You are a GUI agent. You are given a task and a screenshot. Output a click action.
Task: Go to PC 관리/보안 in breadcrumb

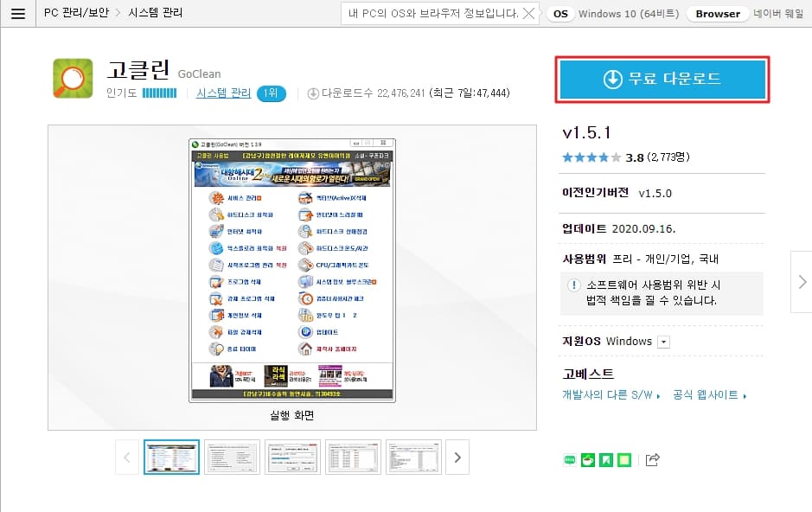pyautogui.click(x=76, y=13)
